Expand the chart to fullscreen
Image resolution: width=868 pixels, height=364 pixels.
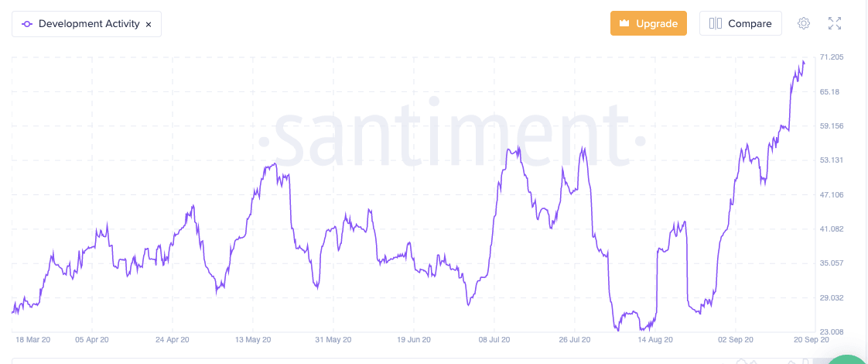point(835,23)
